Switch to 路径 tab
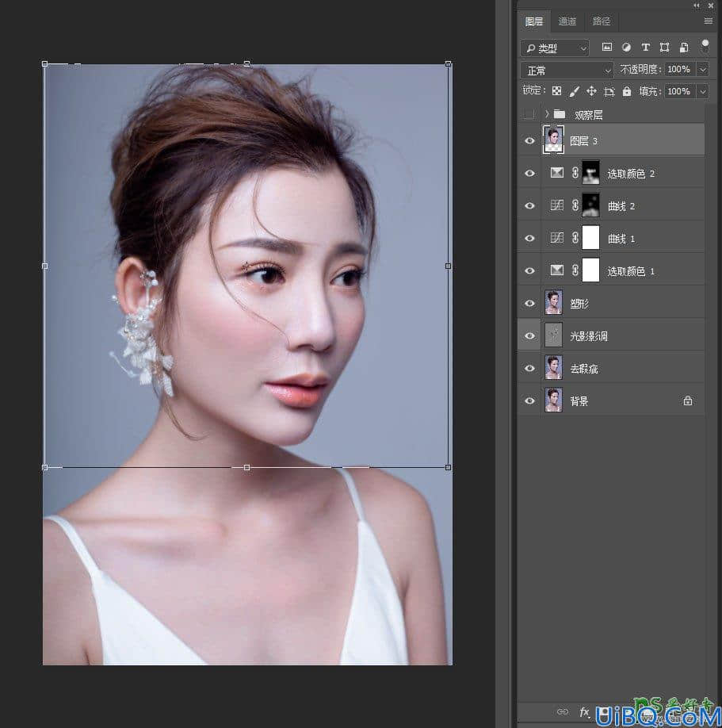This screenshot has width=722, height=728. [x=602, y=21]
